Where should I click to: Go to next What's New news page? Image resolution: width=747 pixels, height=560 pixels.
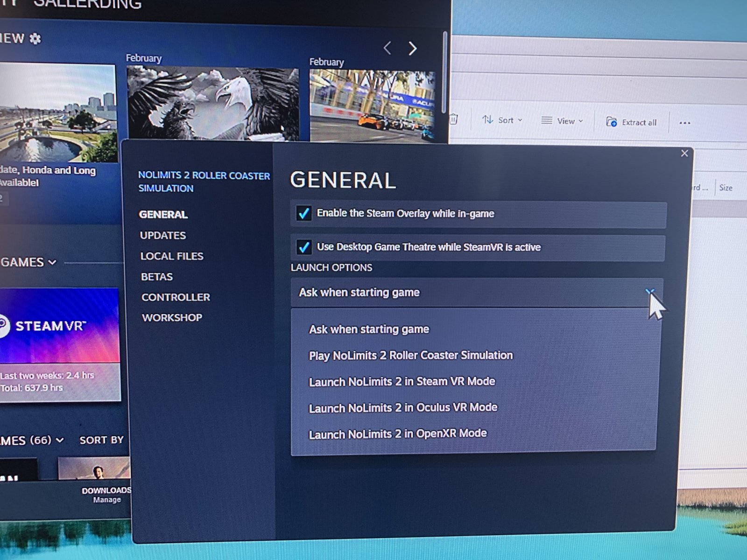tap(412, 48)
